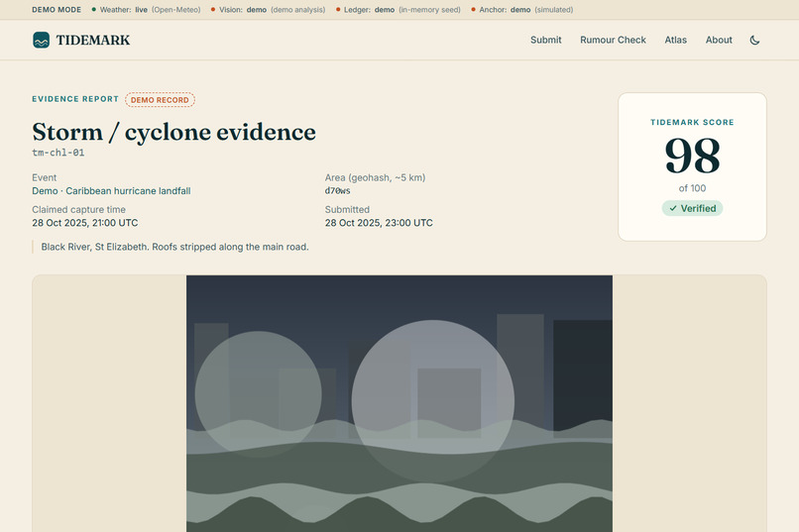
Task: Click the 'Area (geohash, ~5 km)' label
Action: 375,177
